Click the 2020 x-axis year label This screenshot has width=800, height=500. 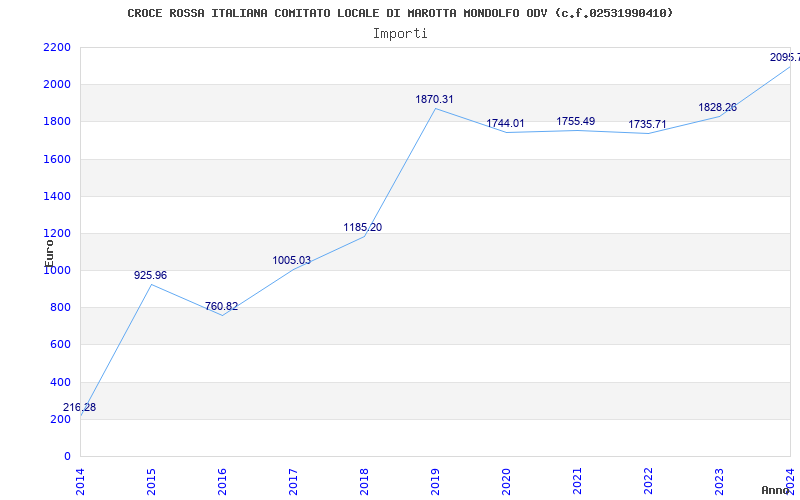(x=506, y=482)
